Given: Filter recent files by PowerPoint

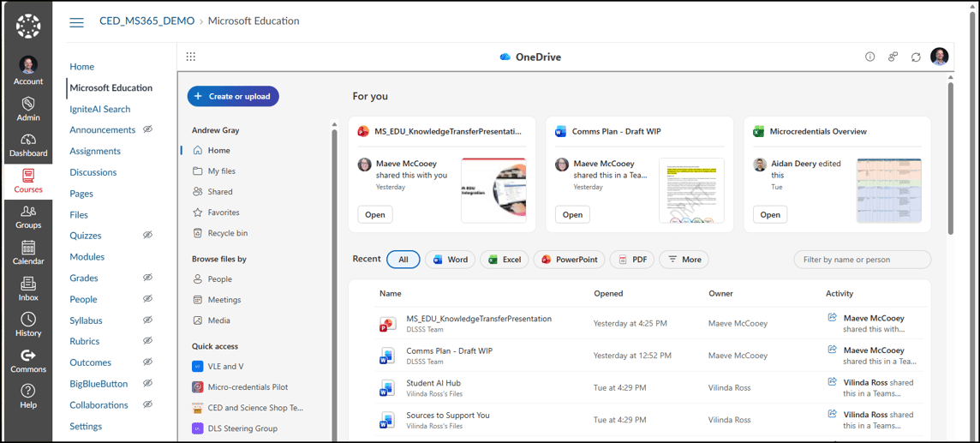Looking at the screenshot, I should point(569,260).
